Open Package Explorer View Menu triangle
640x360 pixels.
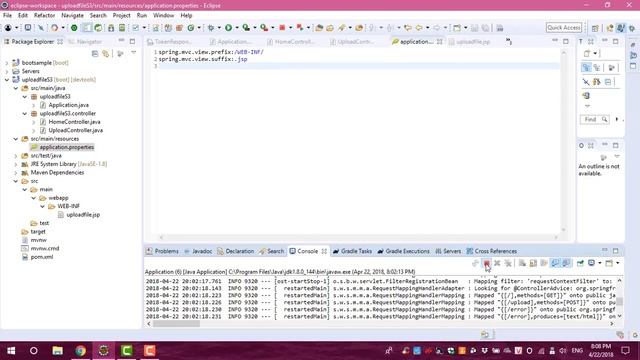pyautogui.click(x=133, y=53)
